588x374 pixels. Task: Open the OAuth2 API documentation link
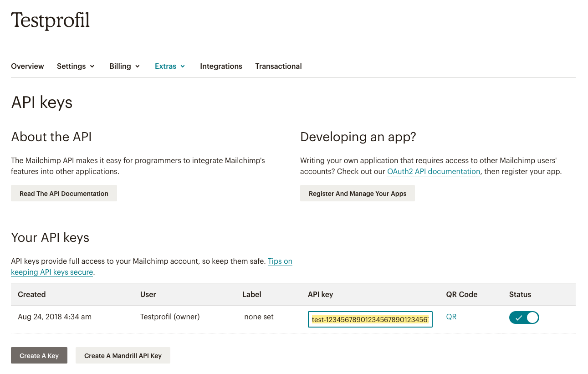click(434, 172)
